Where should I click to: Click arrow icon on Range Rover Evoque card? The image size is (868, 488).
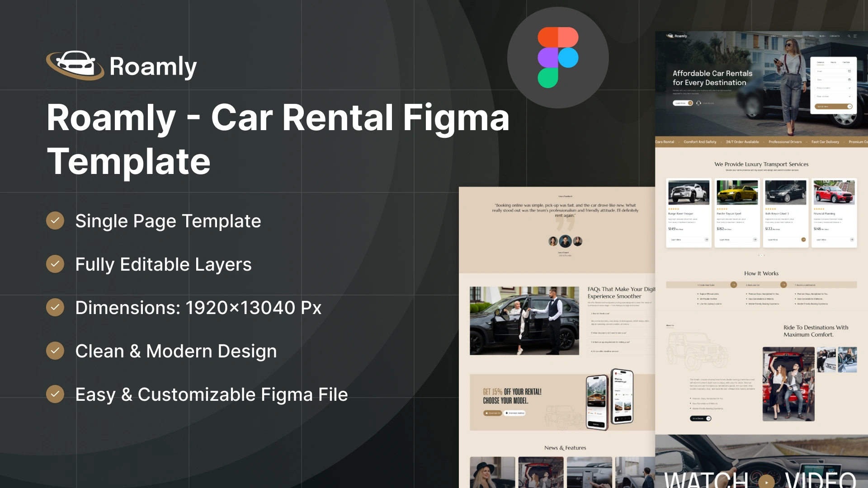(x=707, y=239)
